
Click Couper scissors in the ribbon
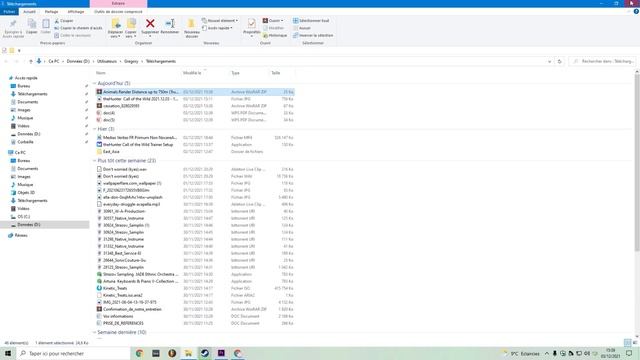[x=64, y=21]
